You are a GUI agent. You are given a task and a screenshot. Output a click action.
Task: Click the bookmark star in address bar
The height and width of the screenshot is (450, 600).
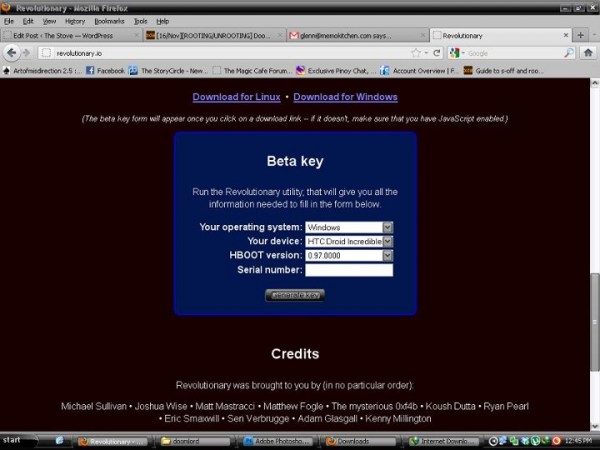[x=416, y=53]
